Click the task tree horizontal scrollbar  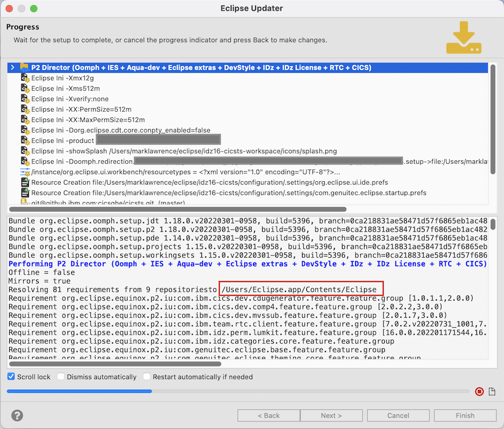tap(178, 209)
